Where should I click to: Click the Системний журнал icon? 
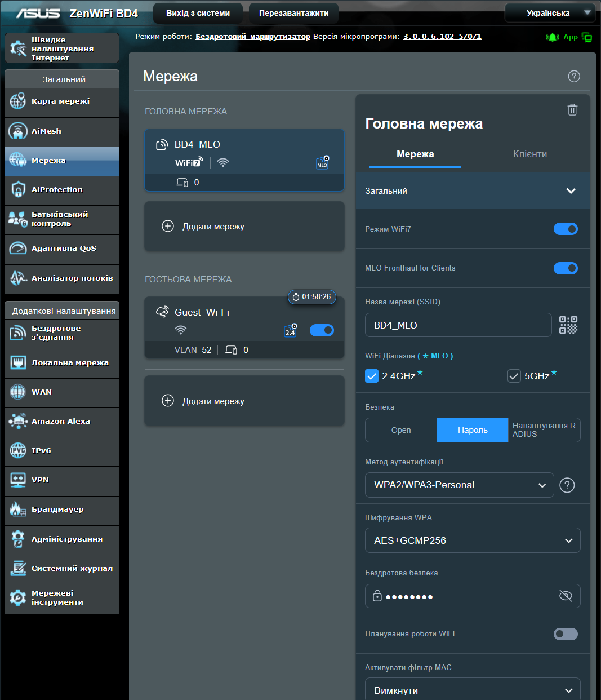[18, 568]
